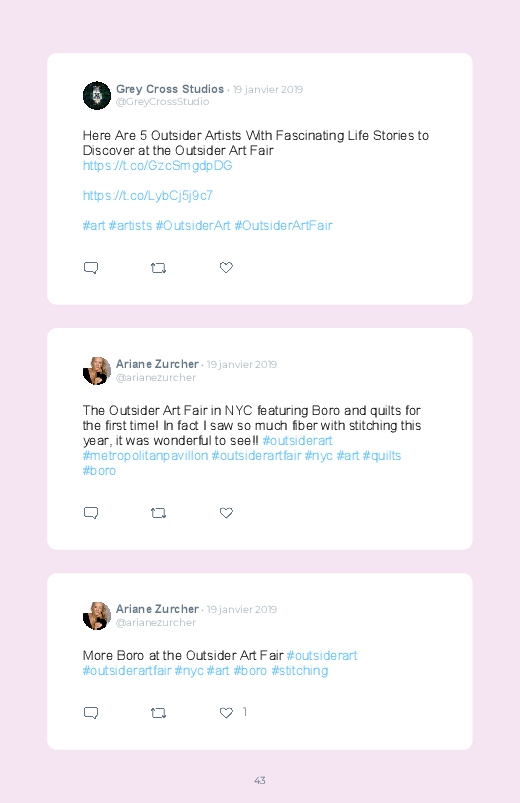Open the t.co/LybCj5j9c7 link
The image size is (520, 803).
pyautogui.click(x=148, y=196)
